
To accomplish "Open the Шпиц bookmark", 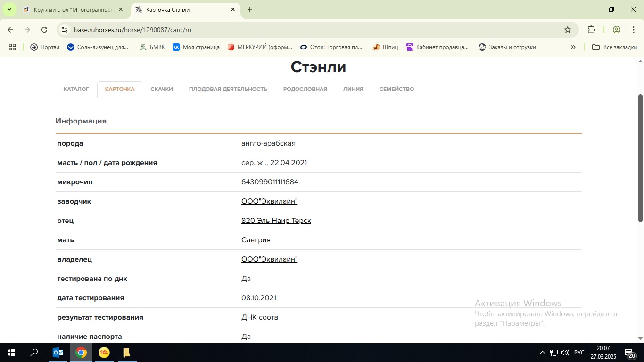I will [385, 47].
